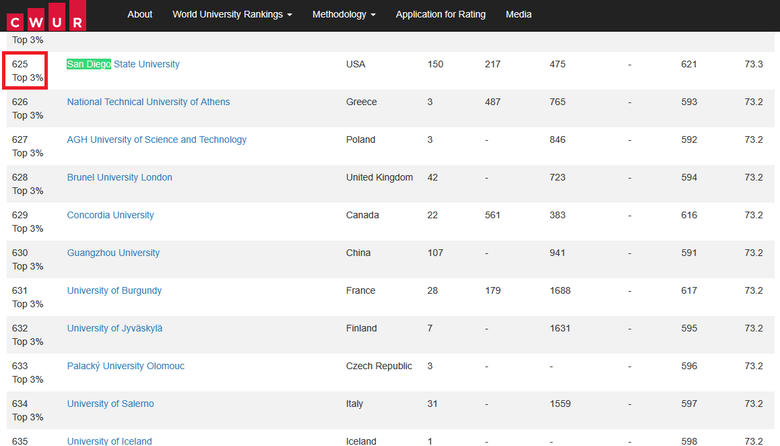Click value 593 in Athens row
The image size is (780, 446).
689,102
